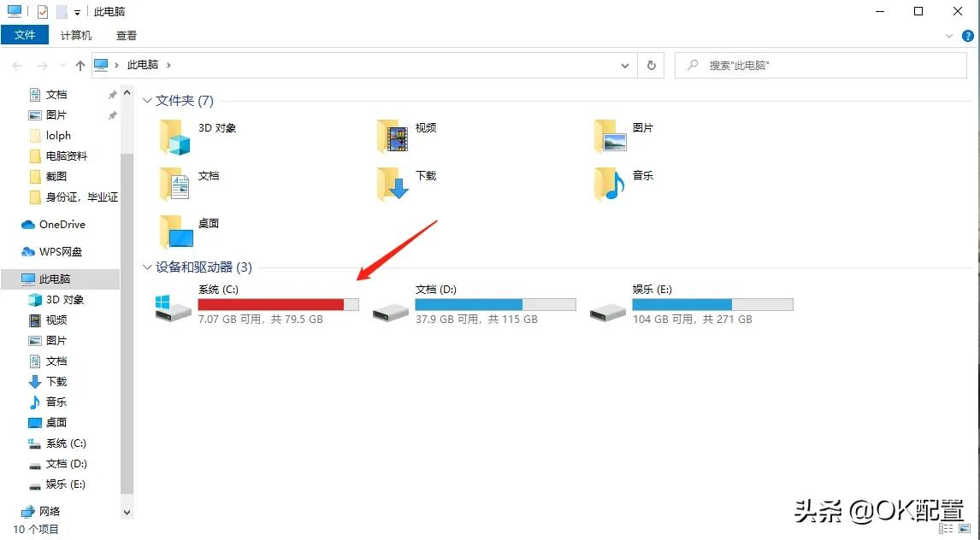Go forward with the right arrow

pos(42,66)
